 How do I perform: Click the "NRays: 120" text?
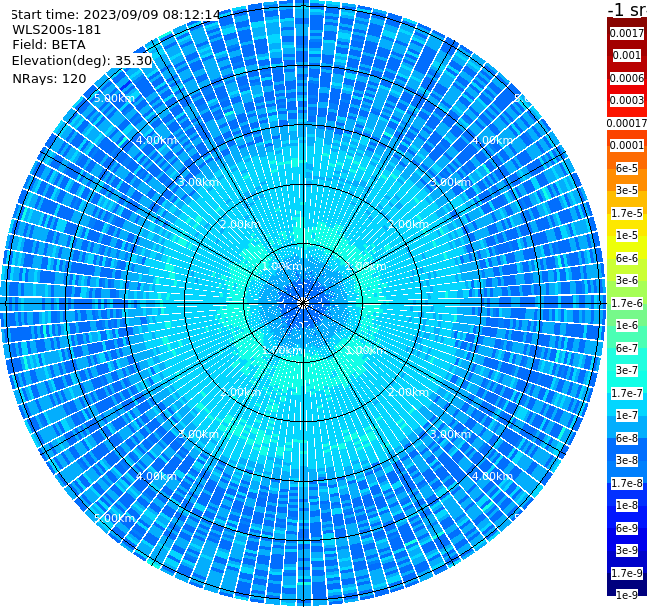tap(49, 78)
